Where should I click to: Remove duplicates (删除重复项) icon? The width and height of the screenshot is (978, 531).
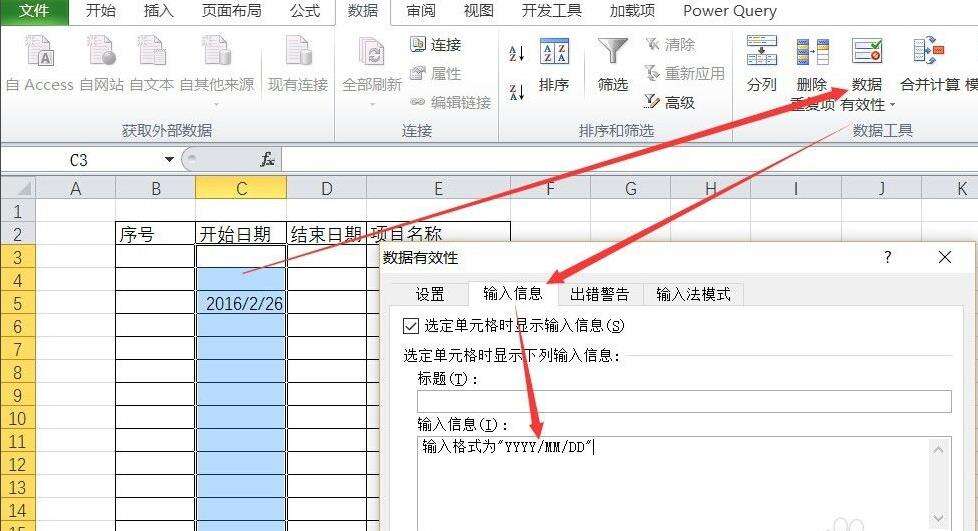[812, 51]
